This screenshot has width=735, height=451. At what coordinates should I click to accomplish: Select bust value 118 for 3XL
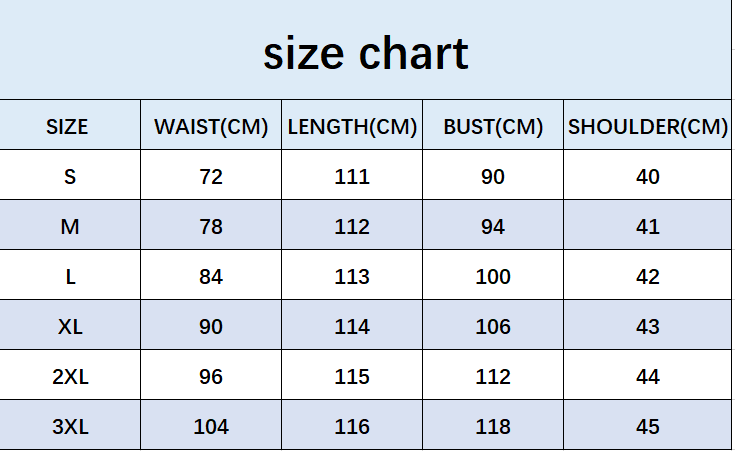click(x=493, y=427)
